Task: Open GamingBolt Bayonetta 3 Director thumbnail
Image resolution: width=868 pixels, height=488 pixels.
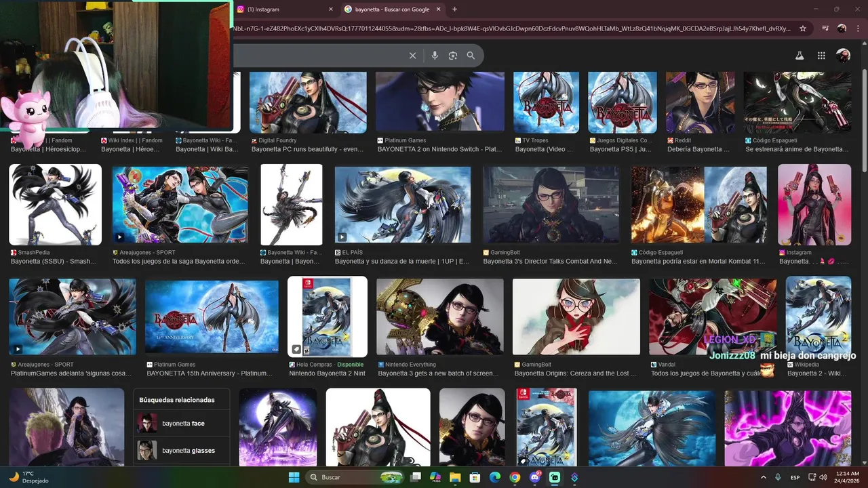Action: (x=551, y=205)
